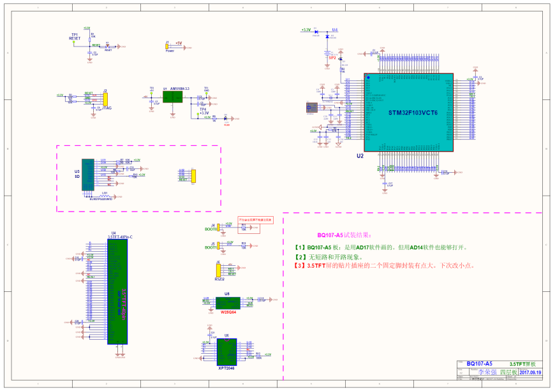Select the 四层板 text in title block
The height and width of the screenshot is (392, 555).
point(508,372)
